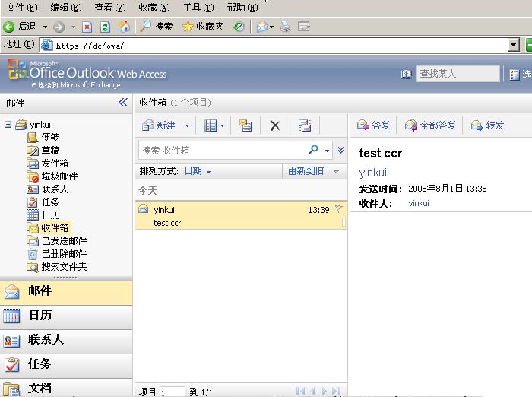Screen dimensions: 532x397
Task: Open Favorites (收藏夹) star
Action: (203, 27)
